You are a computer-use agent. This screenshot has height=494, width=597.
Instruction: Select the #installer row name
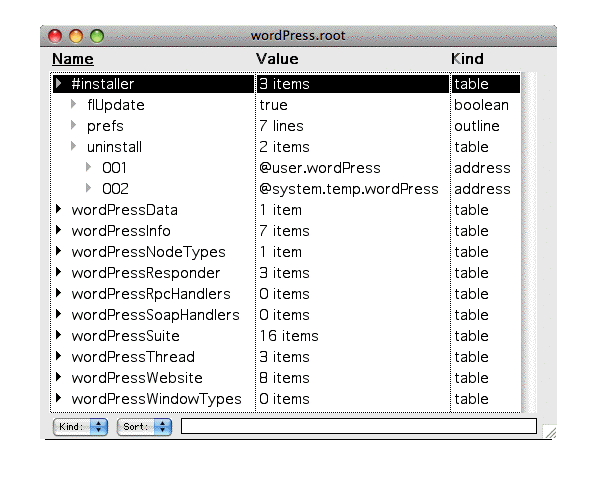103,84
